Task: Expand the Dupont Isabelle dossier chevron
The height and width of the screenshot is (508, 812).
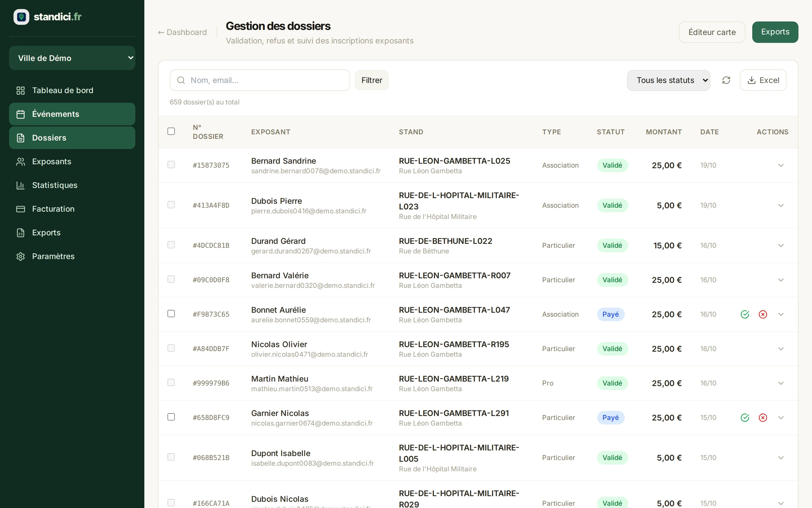Action: (781, 457)
